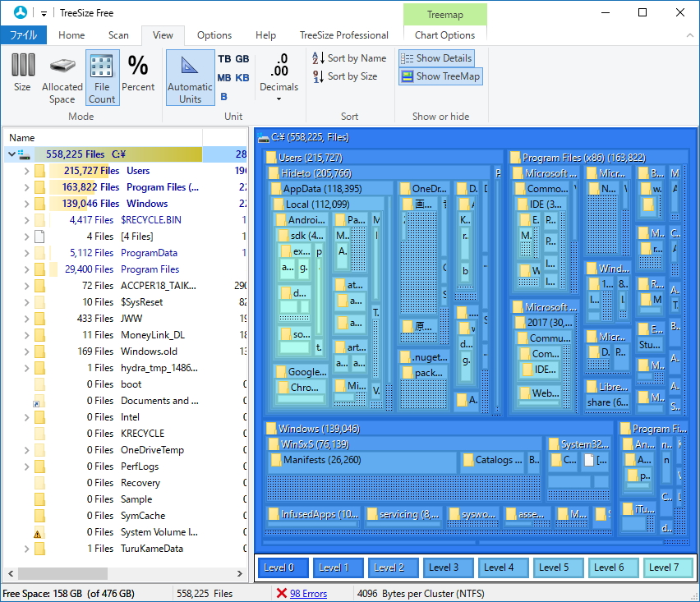Open the Help ribbon tab

(x=265, y=35)
